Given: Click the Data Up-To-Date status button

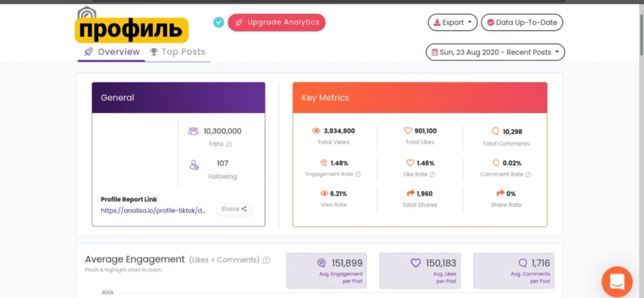Looking at the screenshot, I should [522, 23].
